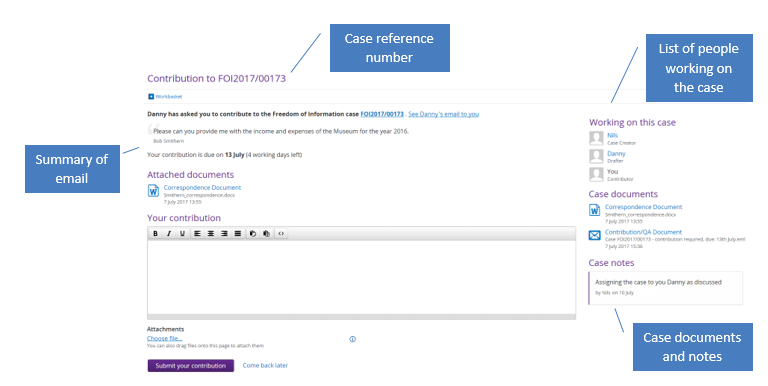Click 'Contribution to FOI2017/00173' heading
Image resolution: width=768 pixels, height=386 pixels.
coord(216,78)
